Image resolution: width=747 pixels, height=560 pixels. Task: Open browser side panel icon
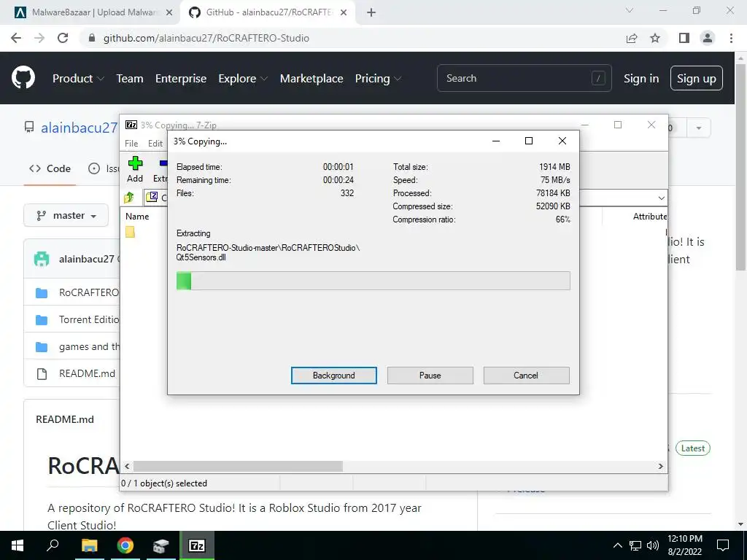pyautogui.click(x=684, y=38)
